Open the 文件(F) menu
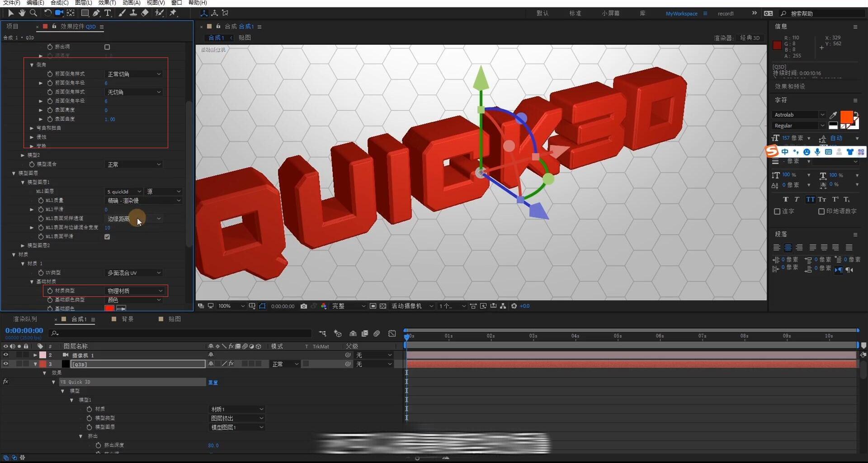This screenshot has width=868, height=463. click(x=11, y=3)
